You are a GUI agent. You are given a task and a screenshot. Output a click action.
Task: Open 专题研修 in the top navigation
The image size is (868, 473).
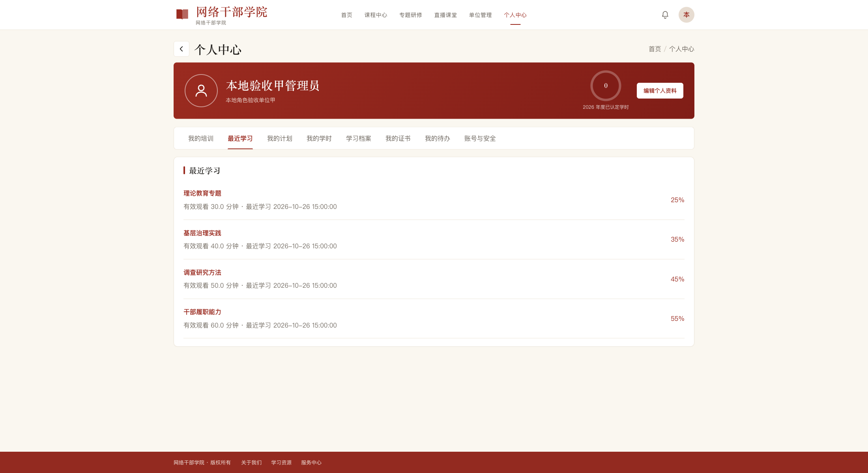(x=411, y=15)
